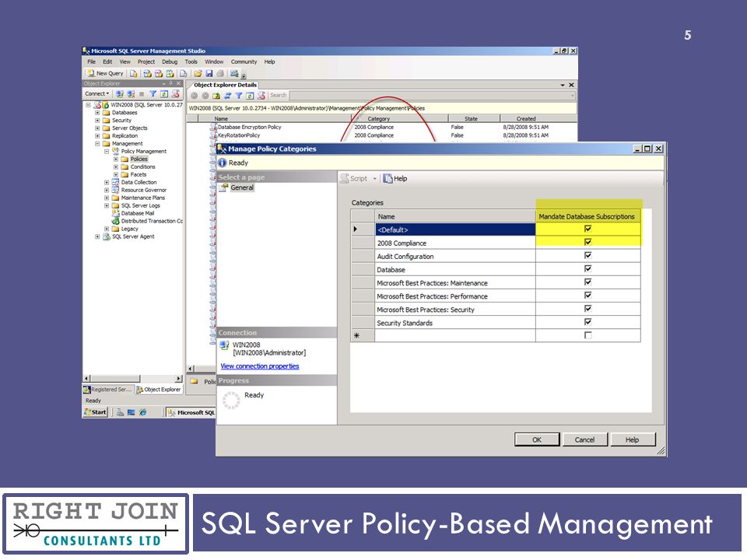Screen dimensions: 747x560
Task: Uncheck Mandate for Audit Configuration
Action: pos(588,255)
